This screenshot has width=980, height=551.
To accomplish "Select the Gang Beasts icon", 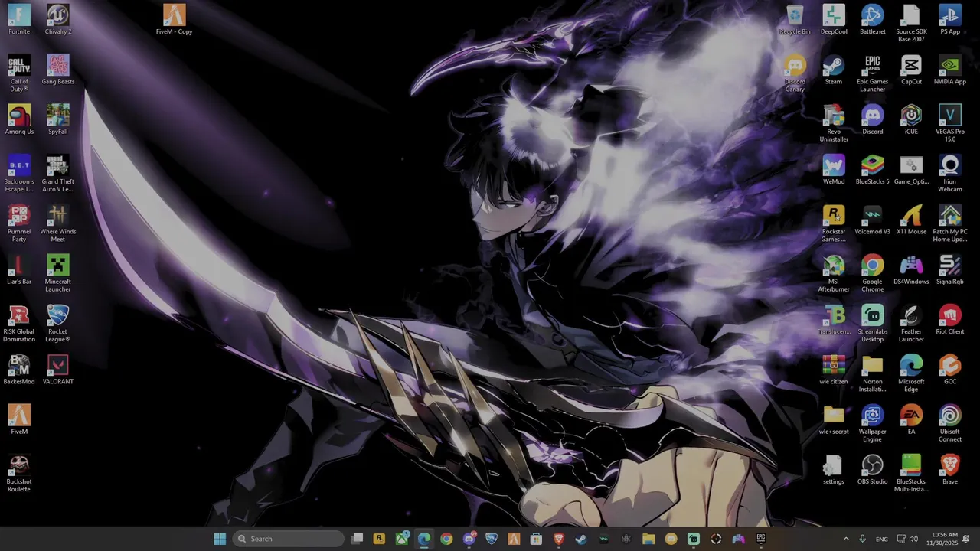I will 58,70.
